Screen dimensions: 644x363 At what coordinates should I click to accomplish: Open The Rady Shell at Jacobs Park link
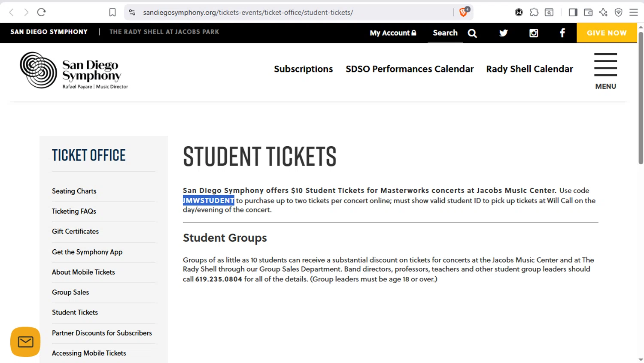pyautogui.click(x=164, y=32)
